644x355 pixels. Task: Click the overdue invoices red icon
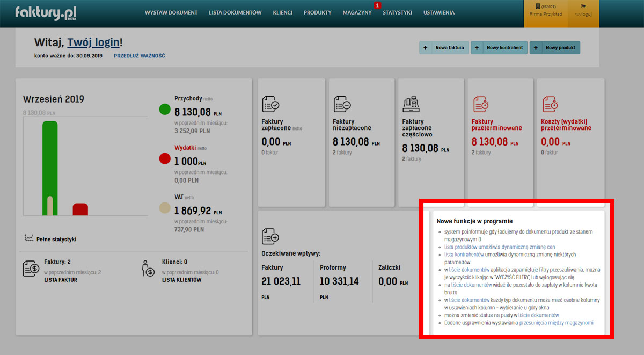(x=480, y=104)
